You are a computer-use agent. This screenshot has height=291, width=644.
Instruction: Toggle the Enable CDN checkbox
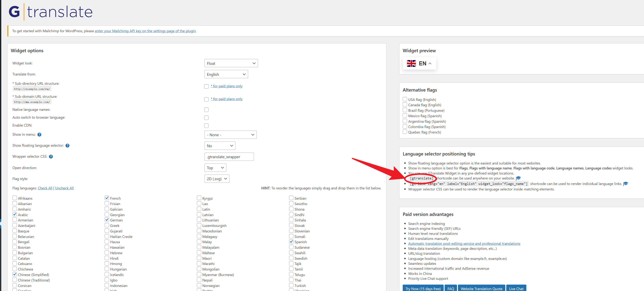(206, 125)
